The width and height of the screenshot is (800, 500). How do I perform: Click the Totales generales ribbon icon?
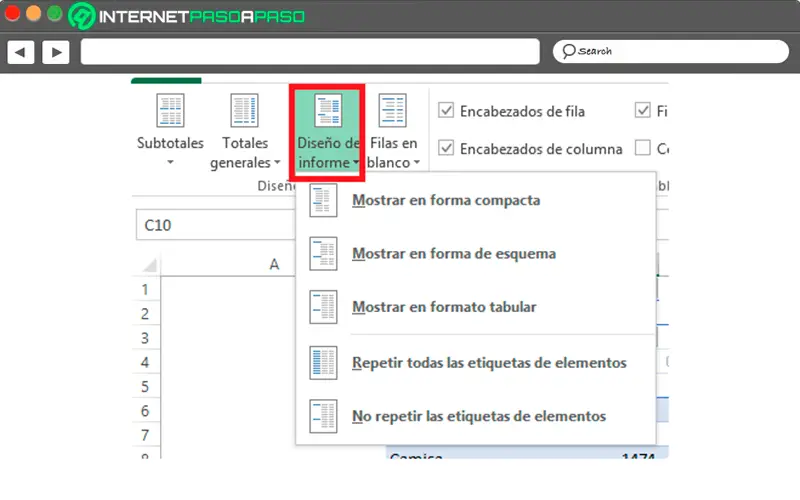click(x=244, y=110)
